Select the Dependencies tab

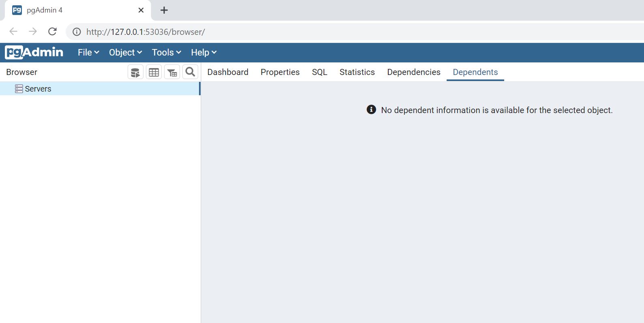[x=413, y=72]
